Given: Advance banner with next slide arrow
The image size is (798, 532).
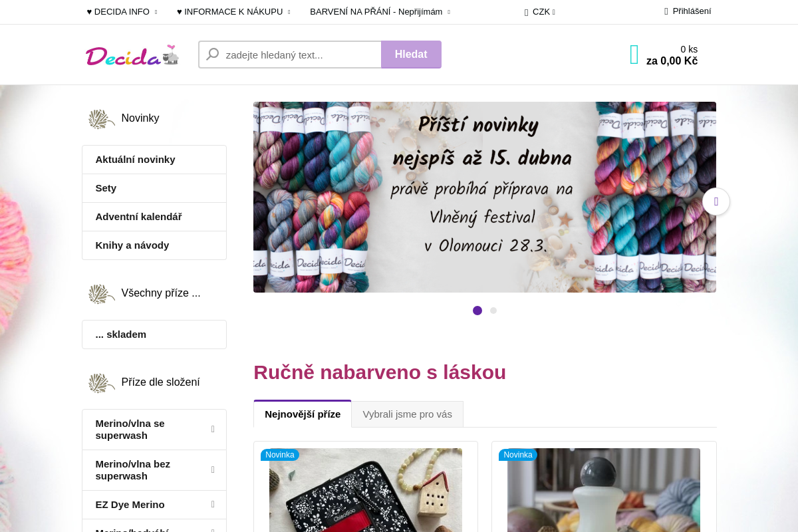Looking at the screenshot, I should [x=716, y=201].
